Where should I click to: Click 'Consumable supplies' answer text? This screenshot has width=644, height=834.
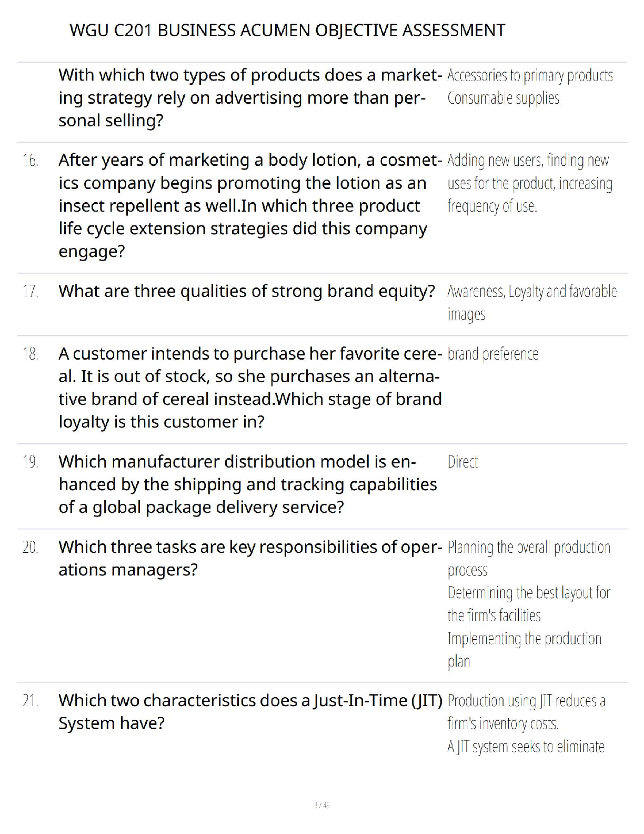pyautogui.click(x=504, y=98)
